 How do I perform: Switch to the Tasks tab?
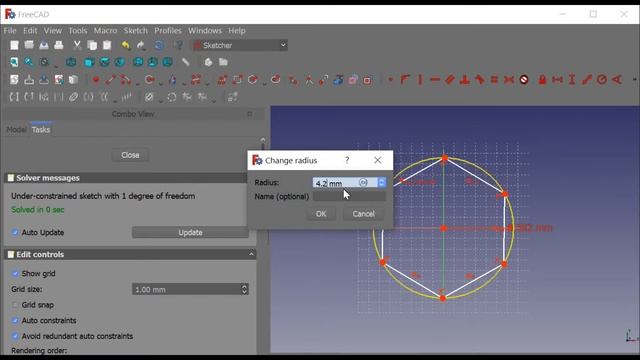tap(41, 130)
